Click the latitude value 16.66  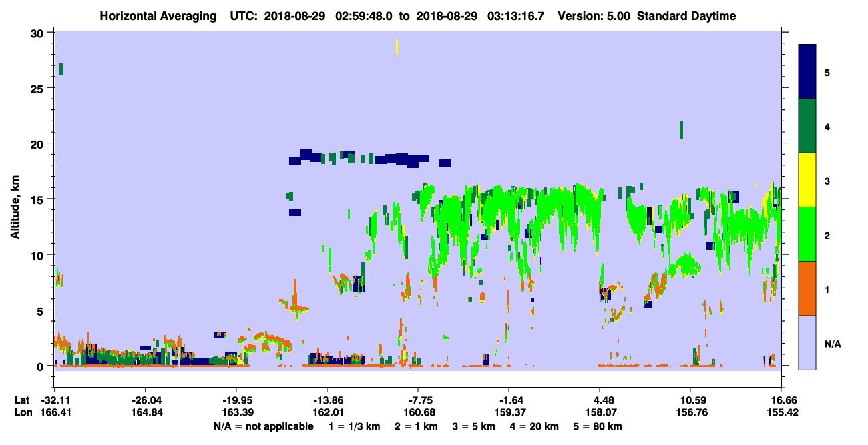[781, 400]
